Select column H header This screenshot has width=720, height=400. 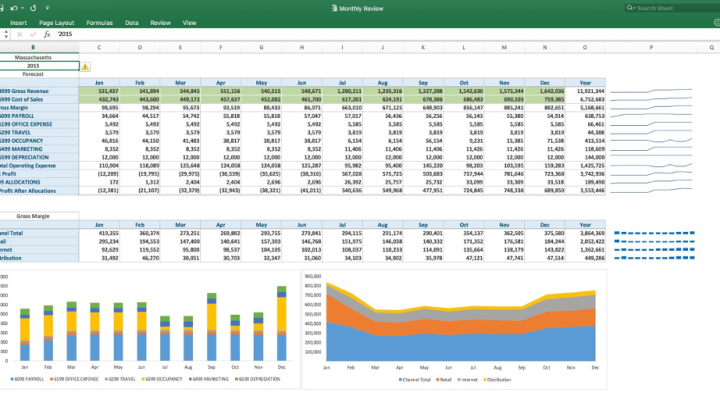pyautogui.click(x=302, y=47)
